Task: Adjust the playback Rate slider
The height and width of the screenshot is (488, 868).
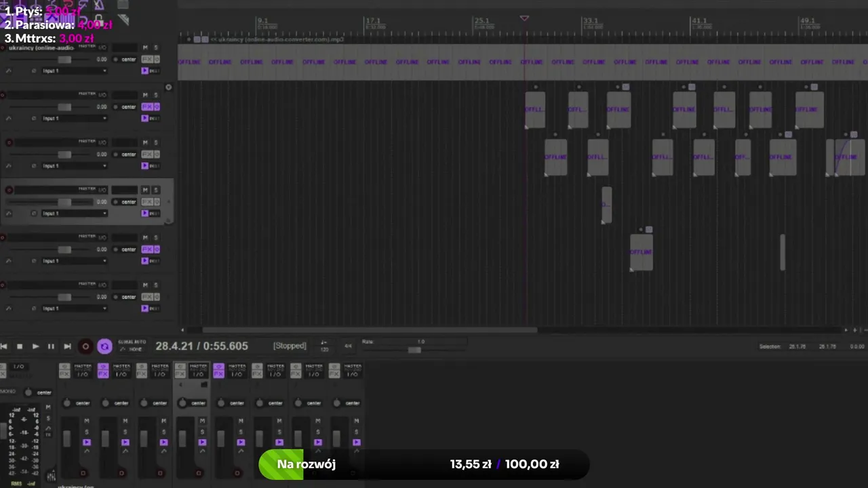Action: 414,350
